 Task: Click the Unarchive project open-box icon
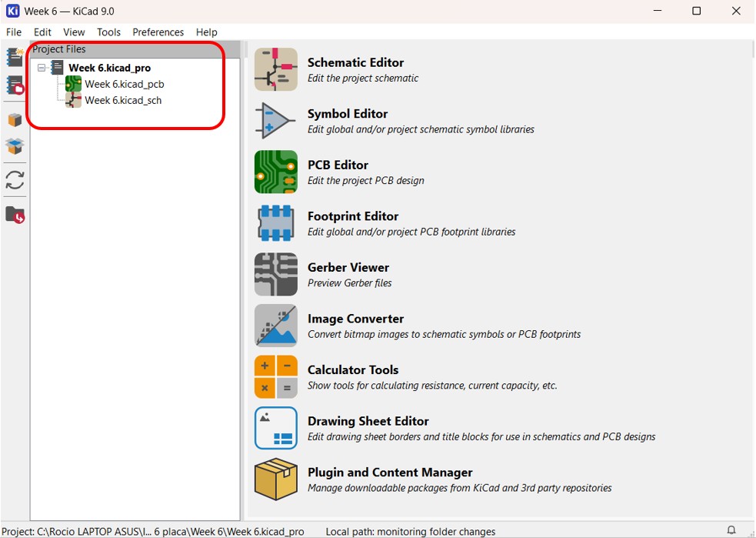(x=15, y=145)
